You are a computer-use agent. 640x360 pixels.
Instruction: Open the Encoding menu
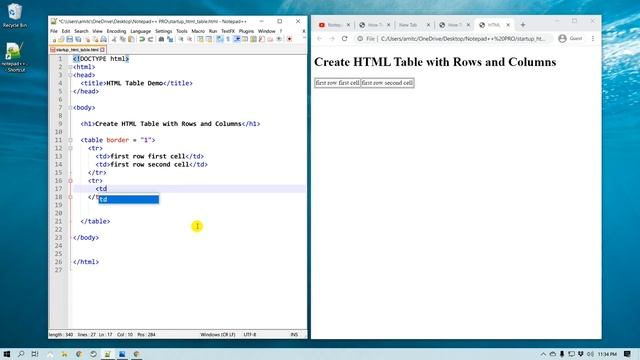116,31
